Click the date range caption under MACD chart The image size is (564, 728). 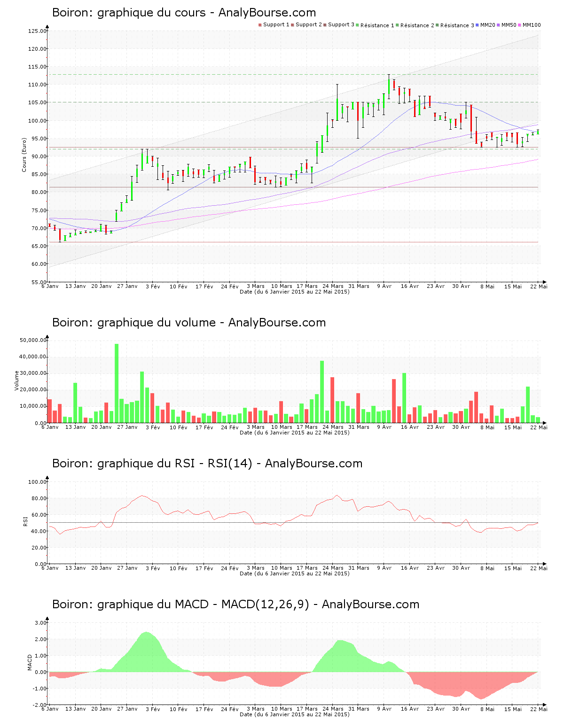pos(295,714)
